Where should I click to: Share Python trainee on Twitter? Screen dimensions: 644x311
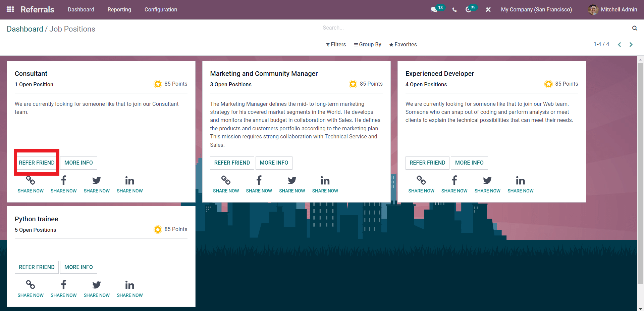[x=97, y=285]
